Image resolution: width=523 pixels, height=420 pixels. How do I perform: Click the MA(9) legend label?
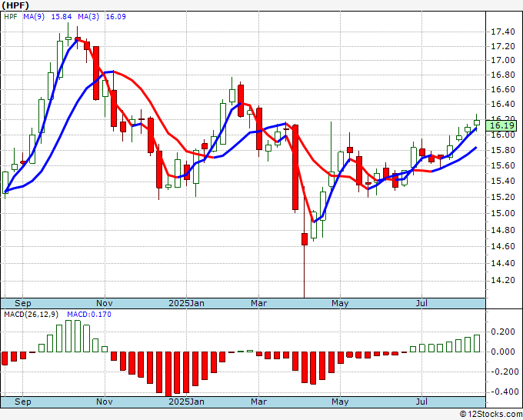tap(34, 17)
